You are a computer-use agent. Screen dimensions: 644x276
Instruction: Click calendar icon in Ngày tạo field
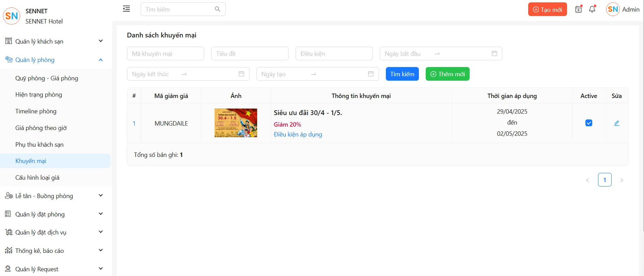(x=371, y=74)
